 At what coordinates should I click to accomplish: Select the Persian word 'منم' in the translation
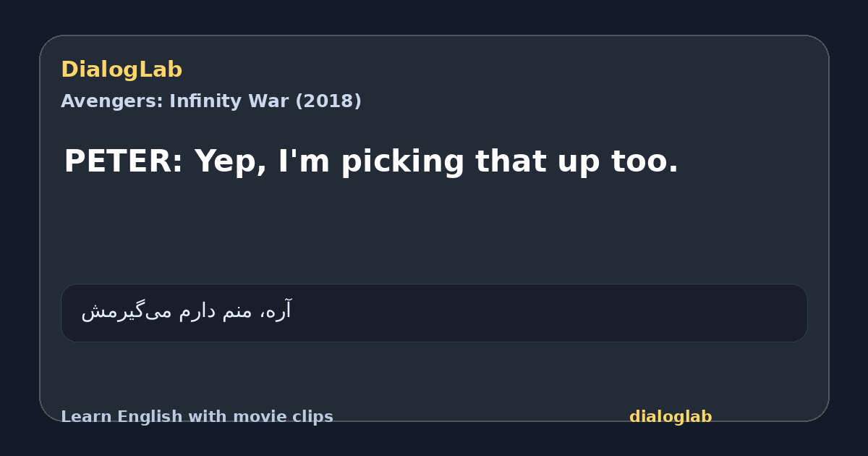(x=236, y=312)
